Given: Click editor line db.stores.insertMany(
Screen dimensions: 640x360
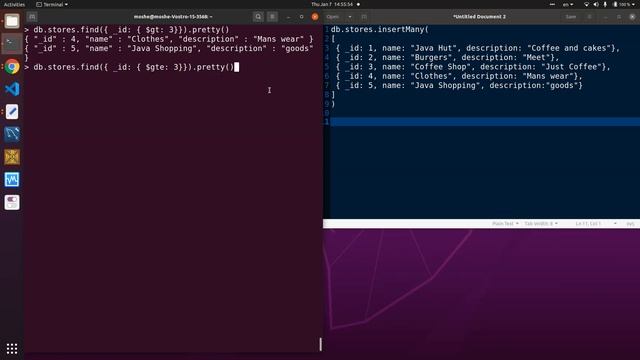Looking at the screenshot, I should (x=380, y=29).
